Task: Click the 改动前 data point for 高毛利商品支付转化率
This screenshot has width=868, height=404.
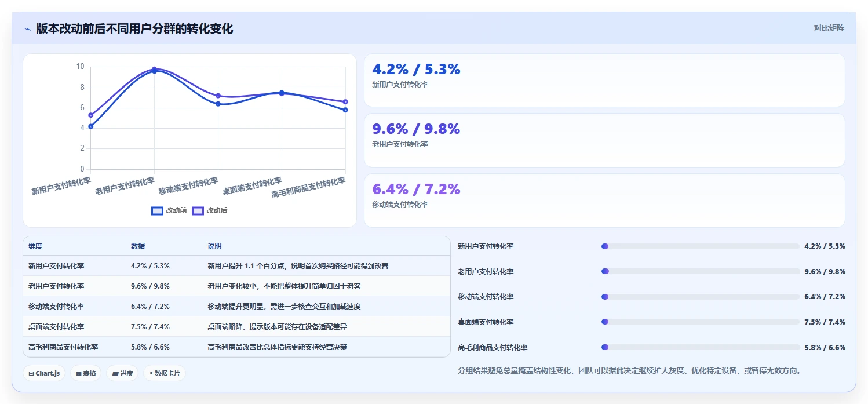Action: tap(345, 110)
